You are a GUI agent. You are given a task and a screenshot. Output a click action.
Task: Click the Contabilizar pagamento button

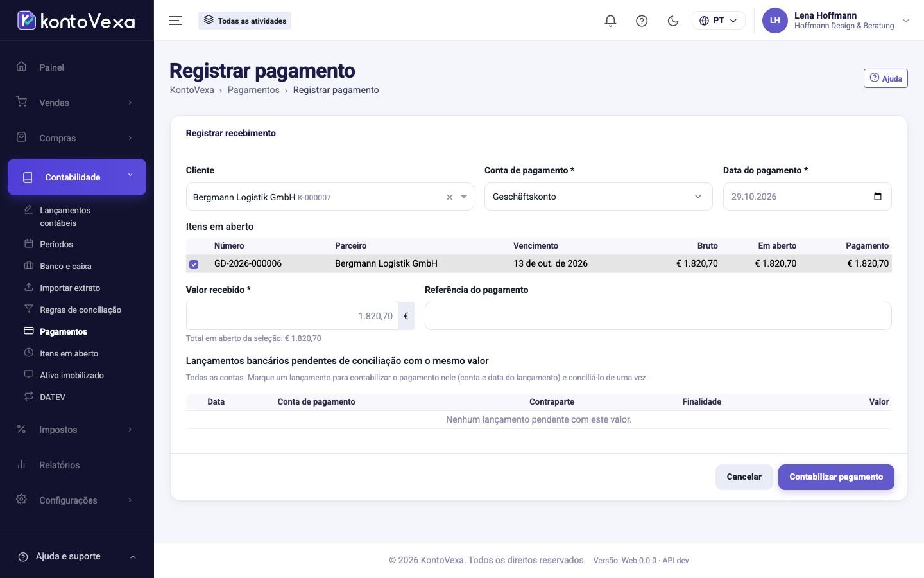[x=836, y=477]
